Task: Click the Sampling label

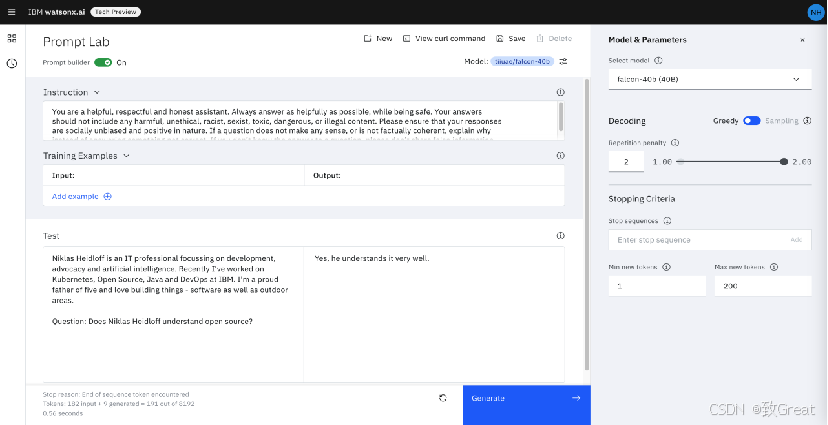Action: (x=782, y=121)
